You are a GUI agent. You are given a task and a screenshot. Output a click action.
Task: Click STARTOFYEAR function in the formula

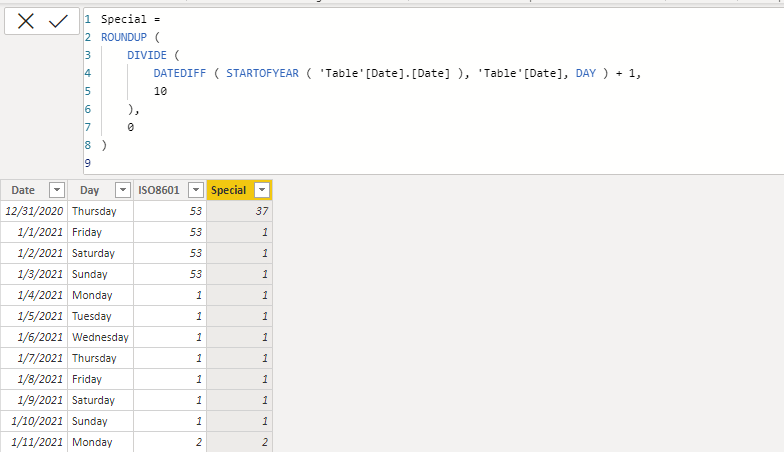(262, 73)
